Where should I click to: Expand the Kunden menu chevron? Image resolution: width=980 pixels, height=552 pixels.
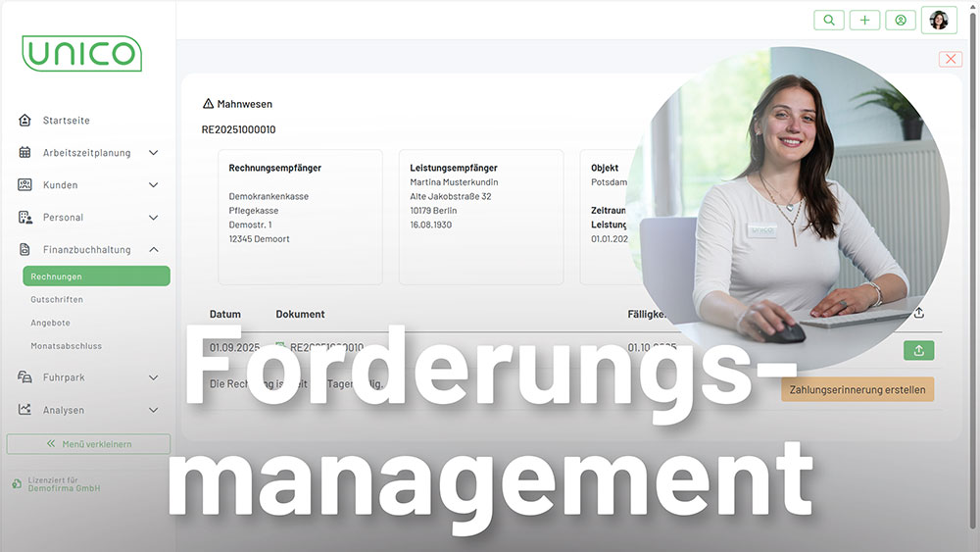click(153, 185)
